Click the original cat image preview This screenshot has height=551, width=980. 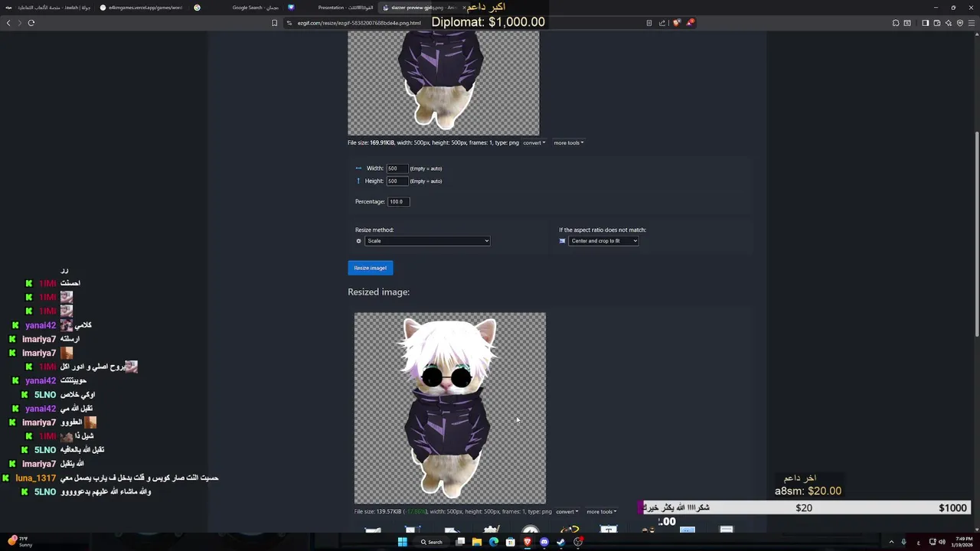pyautogui.click(x=443, y=83)
